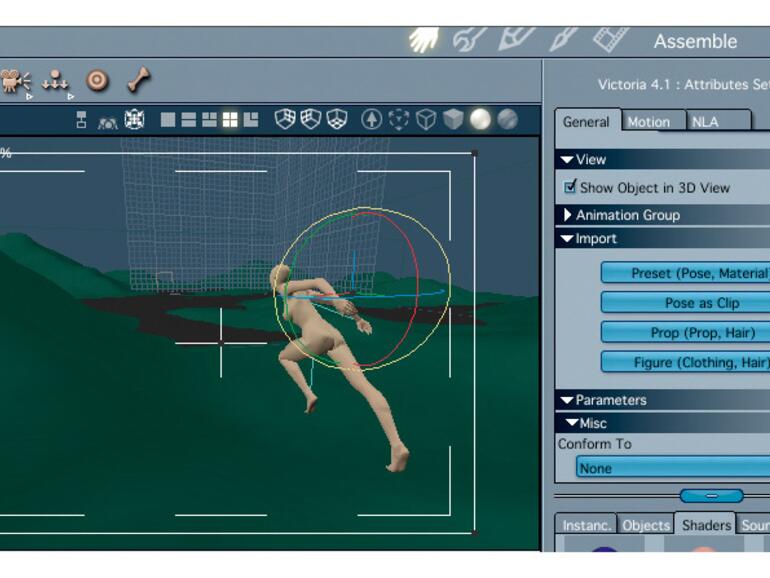Select the target helper object tool
770x578 pixels.
pyautogui.click(x=97, y=81)
